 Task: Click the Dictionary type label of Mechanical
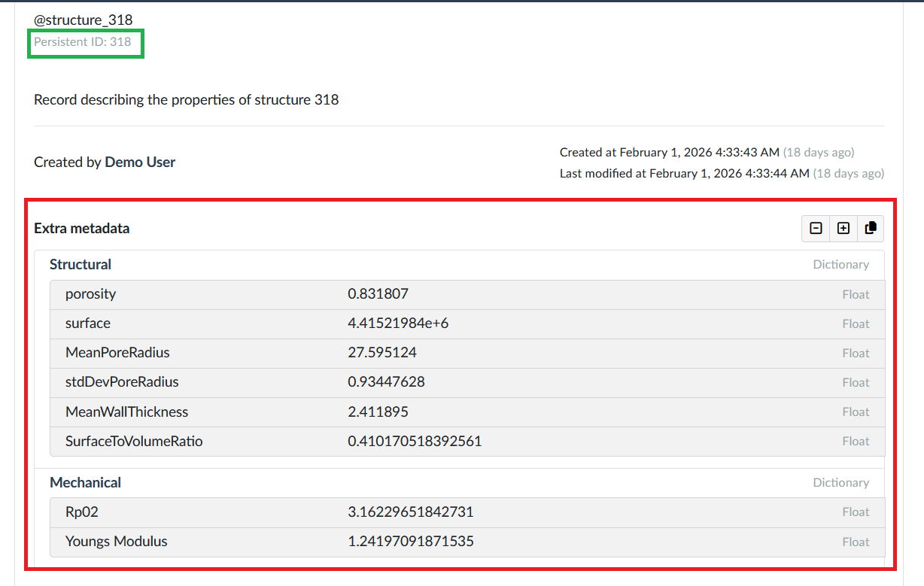coord(841,483)
